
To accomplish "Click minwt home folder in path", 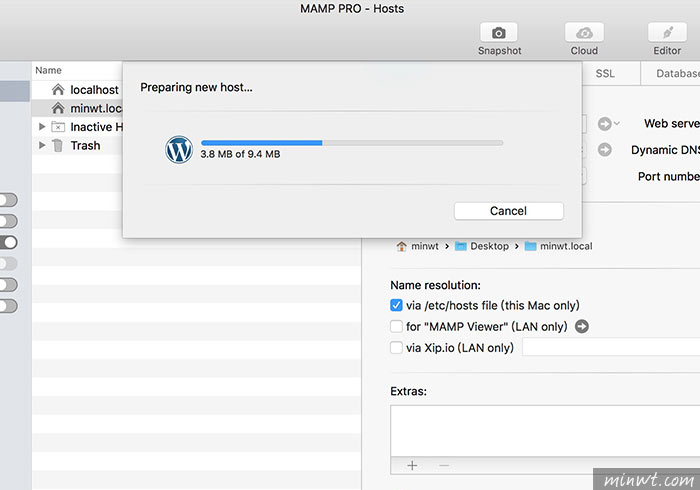I will [x=417, y=246].
